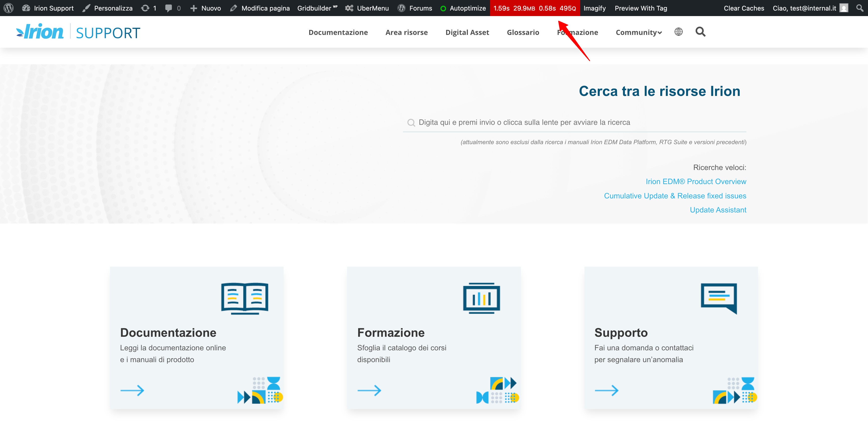This screenshot has width=868, height=442.
Task: Click the 'Ricerche veloci:' label
Action: 719,168
